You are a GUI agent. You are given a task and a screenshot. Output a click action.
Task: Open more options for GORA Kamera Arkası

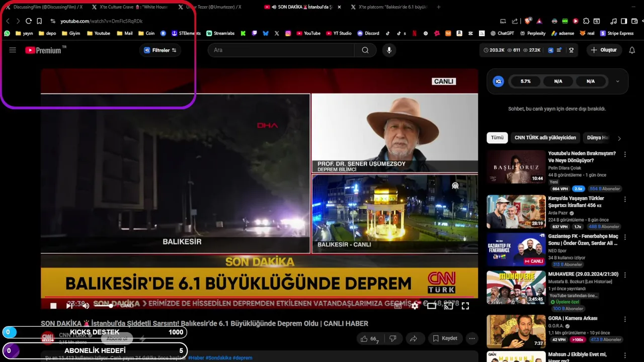coord(625,319)
